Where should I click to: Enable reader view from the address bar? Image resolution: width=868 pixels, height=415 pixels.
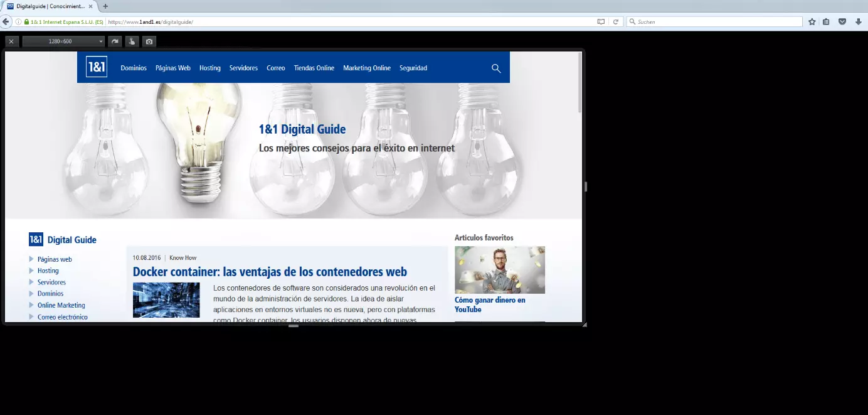point(601,22)
